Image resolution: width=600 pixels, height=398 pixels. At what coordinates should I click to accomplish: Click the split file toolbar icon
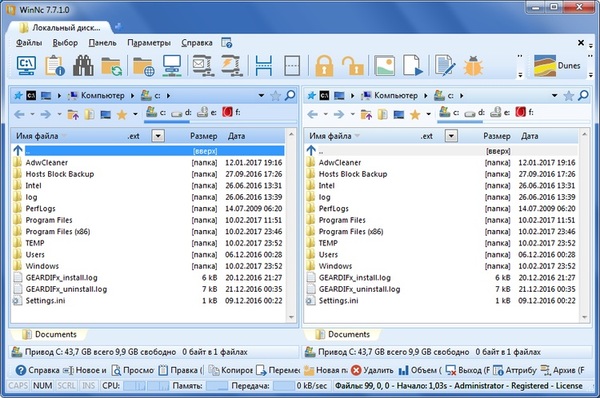coord(264,65)
